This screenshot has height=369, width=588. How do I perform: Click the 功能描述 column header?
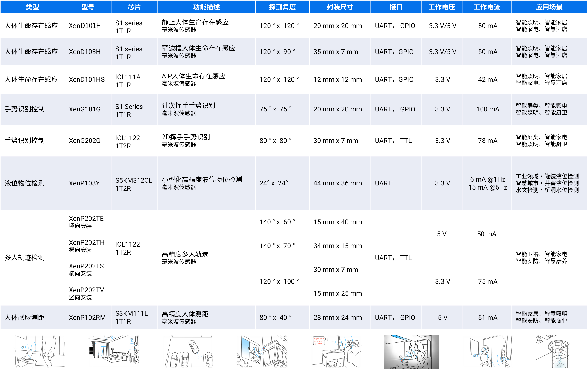206,7
